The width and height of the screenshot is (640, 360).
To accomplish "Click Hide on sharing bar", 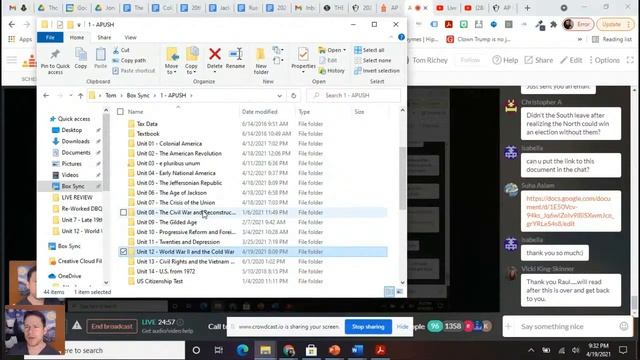I will point(402,327).
